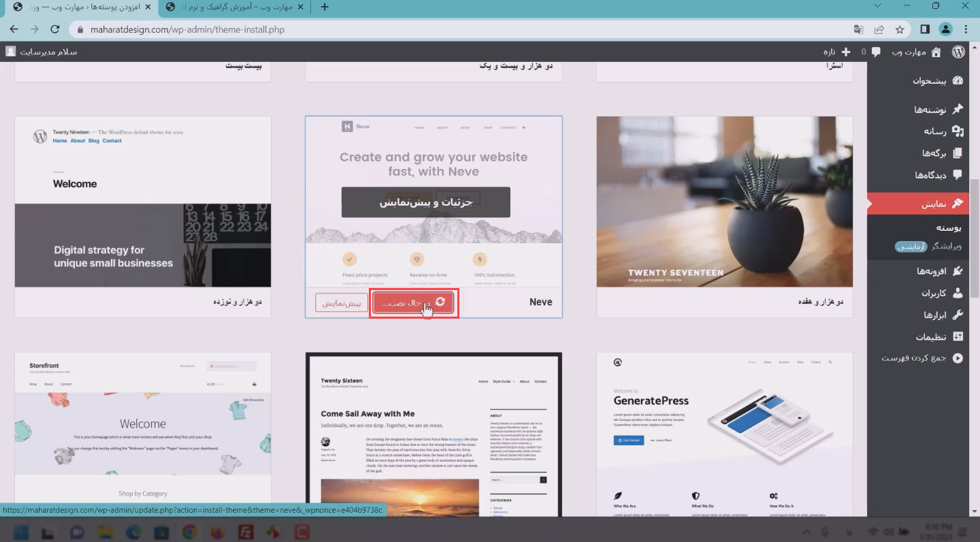The image size is (980, 542).
Task: Click the Neve در حال نصب button
Action: pyautogui.click(x=413, y=302)
